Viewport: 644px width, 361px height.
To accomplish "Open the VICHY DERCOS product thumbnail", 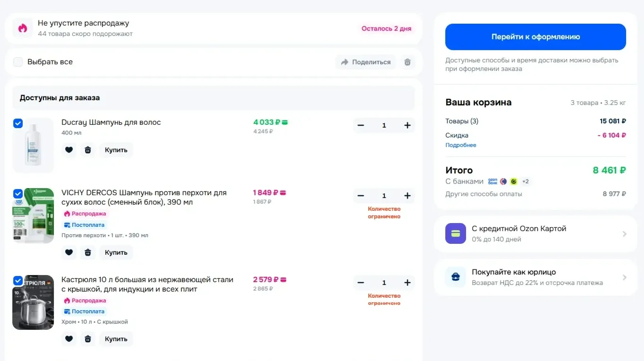I will click(x=33, y=215).
